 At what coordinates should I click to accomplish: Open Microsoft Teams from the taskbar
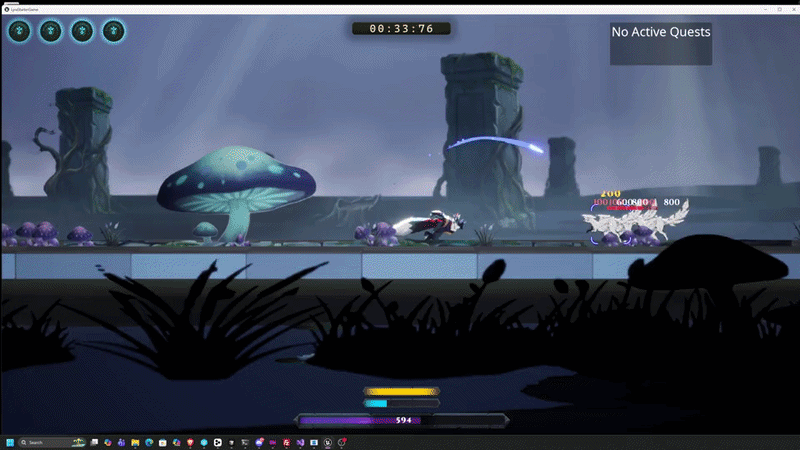[121, 442]
